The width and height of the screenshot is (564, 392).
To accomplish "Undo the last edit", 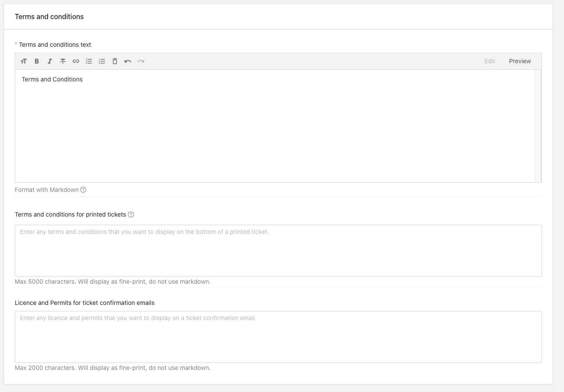I will (128, 62).
